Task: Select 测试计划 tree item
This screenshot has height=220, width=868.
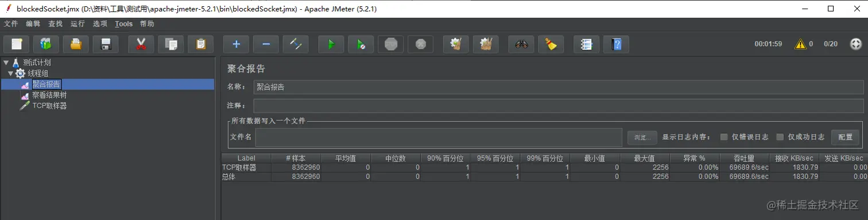Action: (x=37, y=62)
